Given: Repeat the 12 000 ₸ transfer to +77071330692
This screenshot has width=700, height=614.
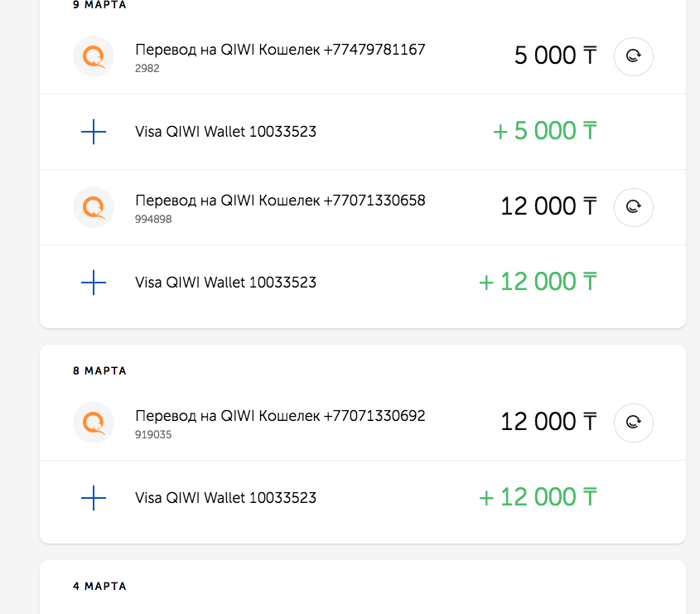Looking at the screenshot, I should coord(634,423).
